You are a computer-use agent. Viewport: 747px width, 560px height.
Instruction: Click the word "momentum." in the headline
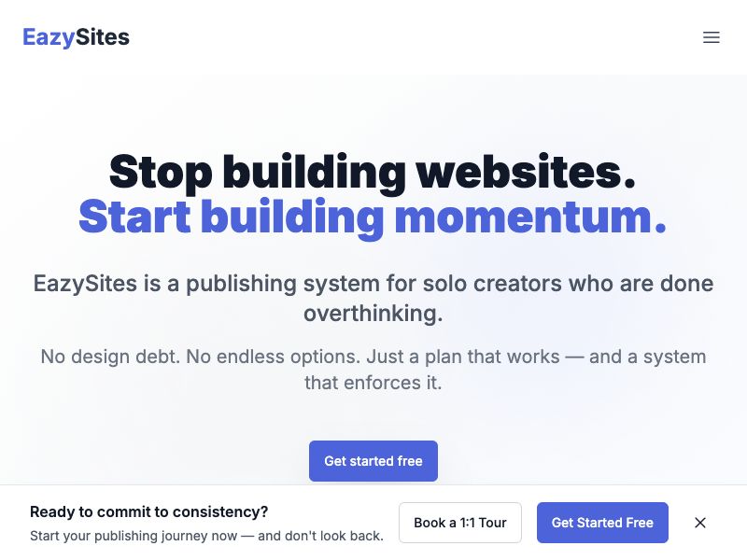pos(530,217)
